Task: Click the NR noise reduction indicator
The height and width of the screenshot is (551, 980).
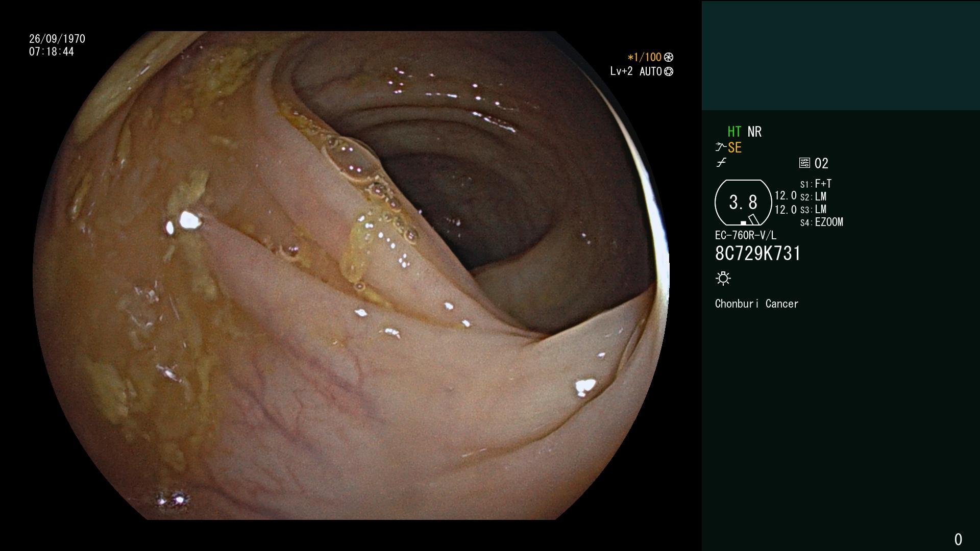Action: [x=754, y=132]
